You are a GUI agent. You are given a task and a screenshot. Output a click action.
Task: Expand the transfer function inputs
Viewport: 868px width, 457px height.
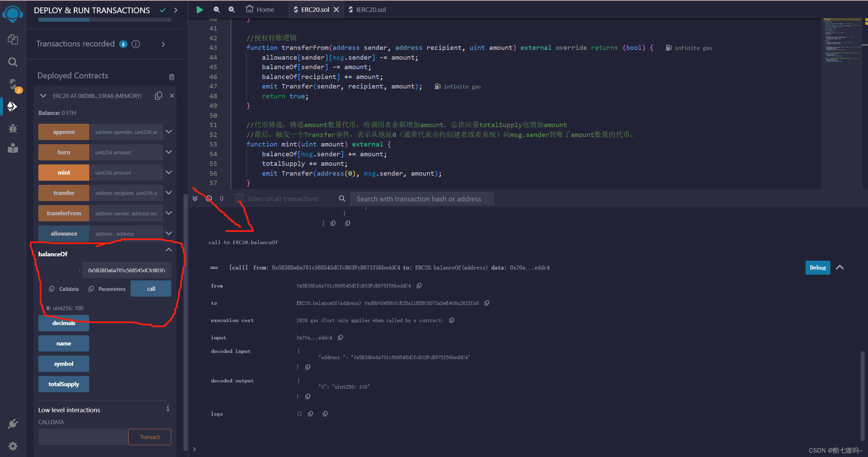point(169,193)
